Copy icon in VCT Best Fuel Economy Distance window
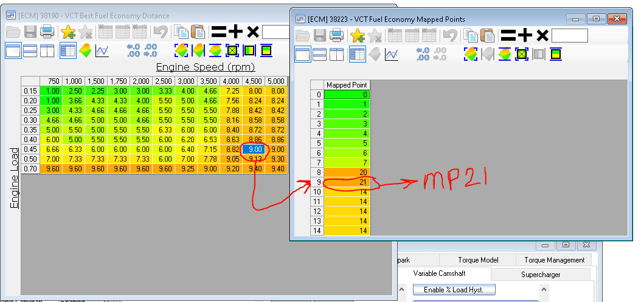The image size is (644, 302). pos(180,32)
